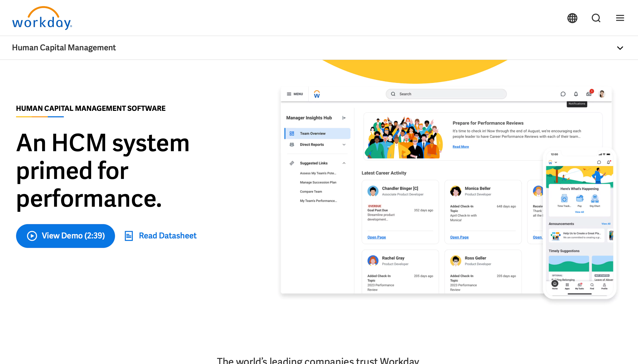638x364 pixels.
Task: Click View All beside Announcements
Action: click(x=606, y=224)
